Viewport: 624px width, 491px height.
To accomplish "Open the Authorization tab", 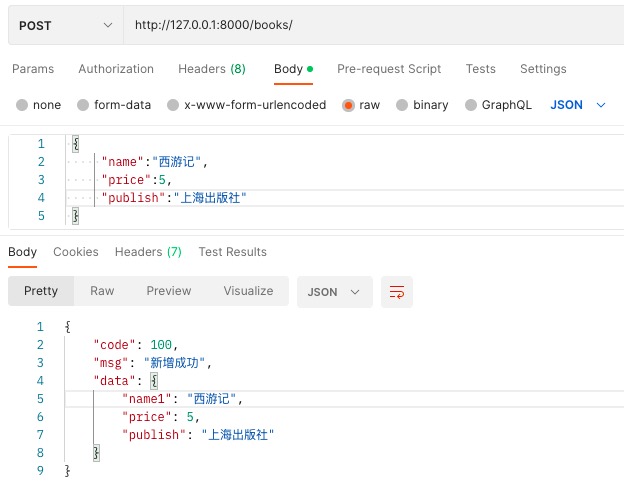I will pyautogui.click(x=116, y=69).
